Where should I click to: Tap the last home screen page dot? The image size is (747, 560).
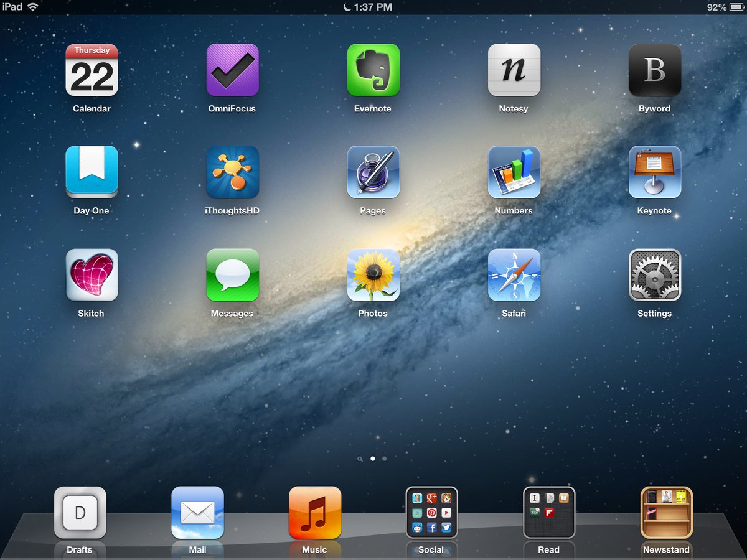click(x=384, y=459)
